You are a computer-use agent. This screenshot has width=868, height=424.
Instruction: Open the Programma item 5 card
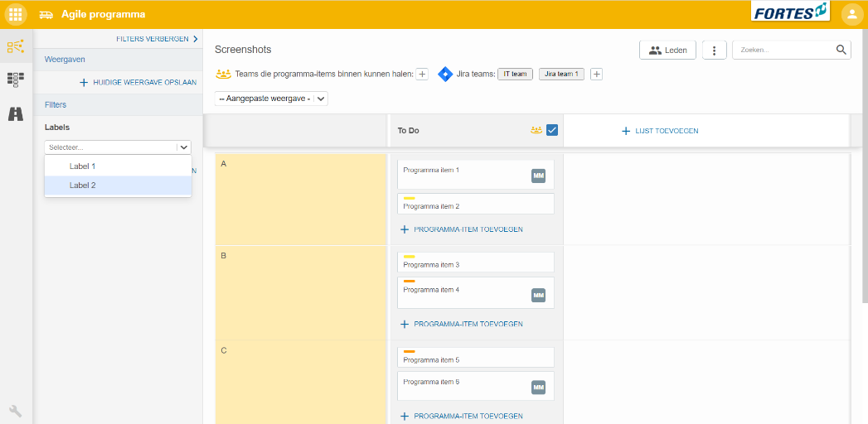[x=476, y=357]
